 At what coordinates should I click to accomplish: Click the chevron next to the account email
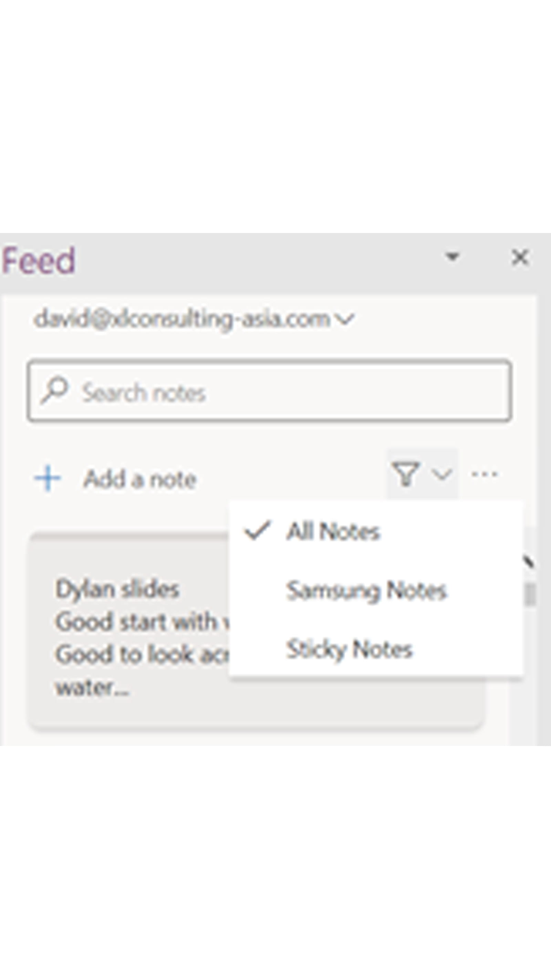pos(345,319)
